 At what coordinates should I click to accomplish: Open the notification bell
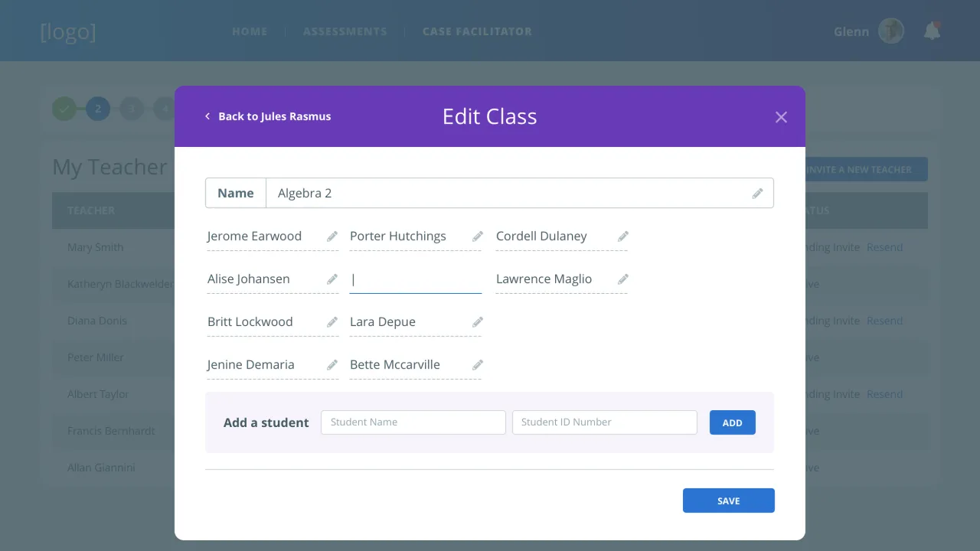932,31
